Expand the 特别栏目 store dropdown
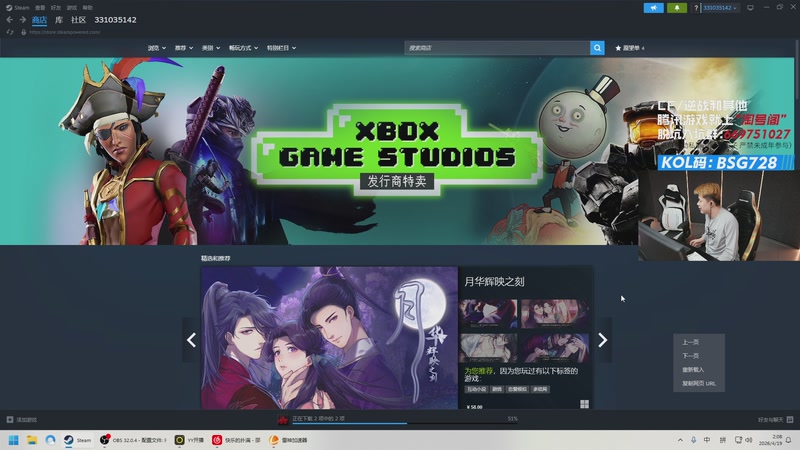The image size is (800, 450). point(281,48)
